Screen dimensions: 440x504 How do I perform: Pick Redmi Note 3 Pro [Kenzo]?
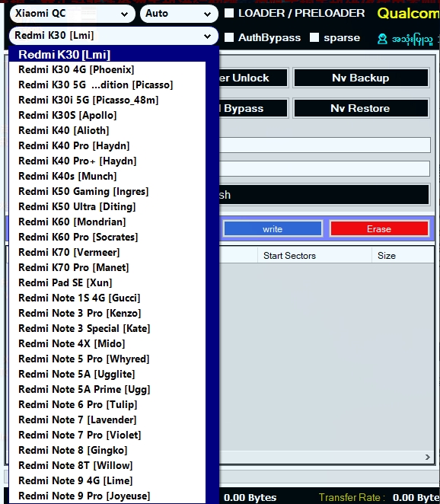pyautogui.click(x=107, y=314)
